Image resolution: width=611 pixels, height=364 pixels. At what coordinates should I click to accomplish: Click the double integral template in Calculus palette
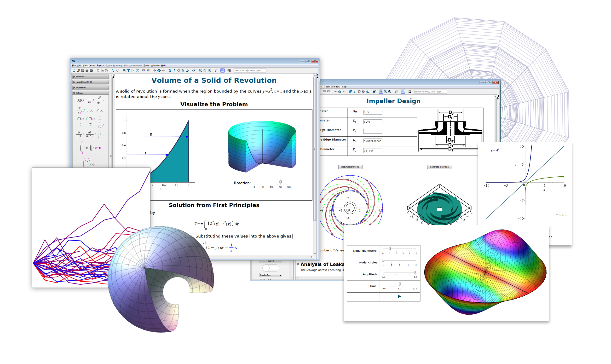click(95, 148)
